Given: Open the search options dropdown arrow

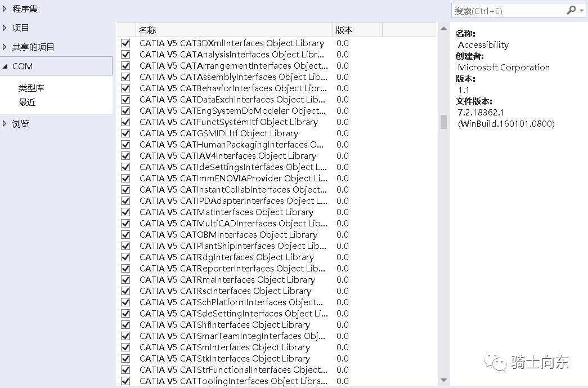Looking at the screenshot, I should coord(582,11).
